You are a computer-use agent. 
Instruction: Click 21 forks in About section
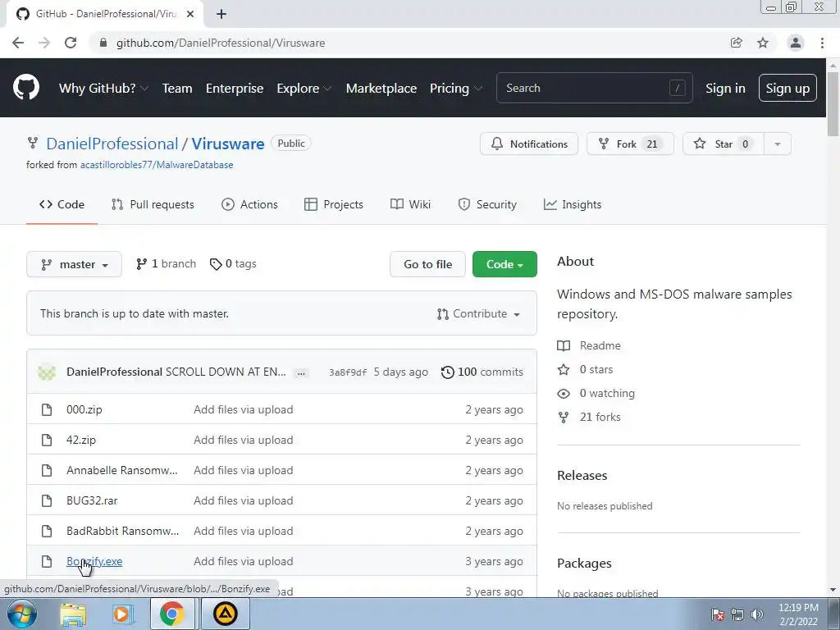600,417
